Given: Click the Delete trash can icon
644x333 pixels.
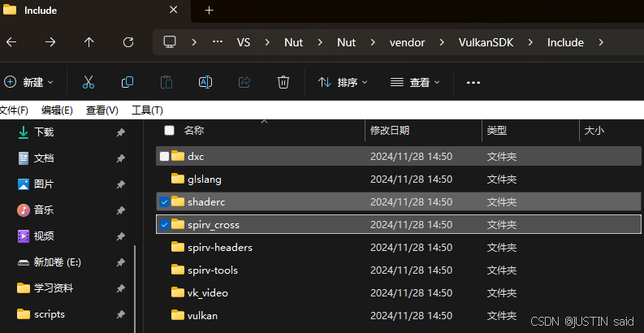Looking at the screenshot, I should tap(283, 82).
